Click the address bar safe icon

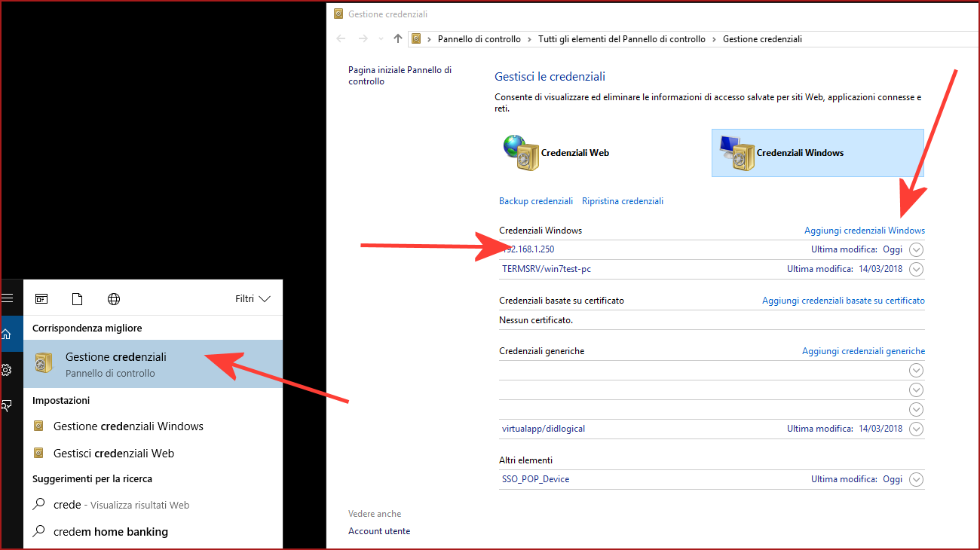pyautogui.click(x=415, y=39)
